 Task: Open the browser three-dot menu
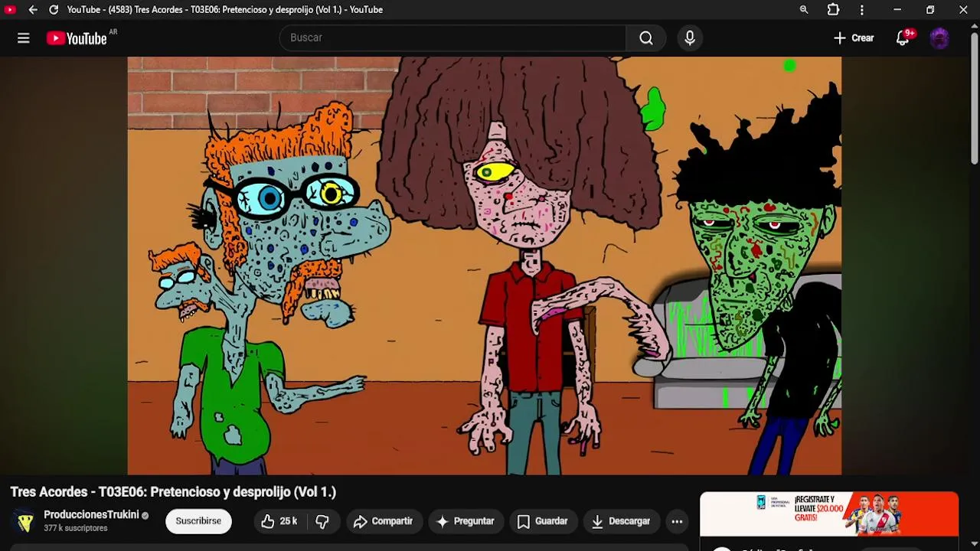(x=862, y=10)
